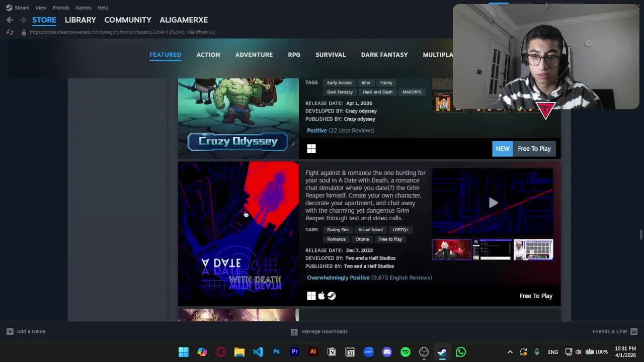Image resolution: width=644 pixels, height=362 pixels.
Task: Select the DARK FANTASY category tab
Action: pos(384,55)
